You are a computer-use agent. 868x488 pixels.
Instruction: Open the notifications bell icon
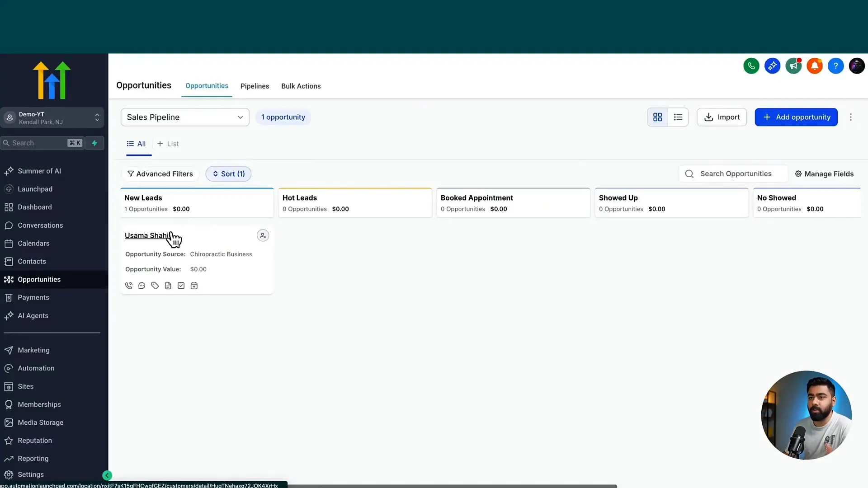click(814, 66)
